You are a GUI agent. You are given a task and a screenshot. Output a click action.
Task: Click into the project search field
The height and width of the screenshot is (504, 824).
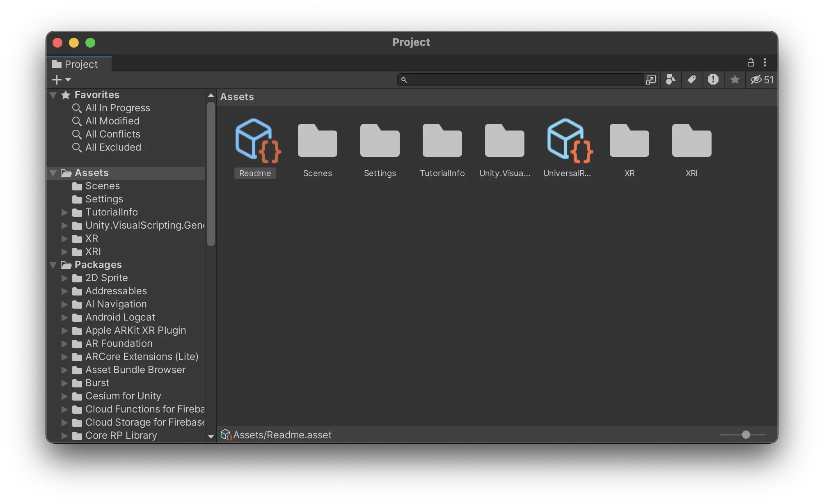tap(521, 80)
